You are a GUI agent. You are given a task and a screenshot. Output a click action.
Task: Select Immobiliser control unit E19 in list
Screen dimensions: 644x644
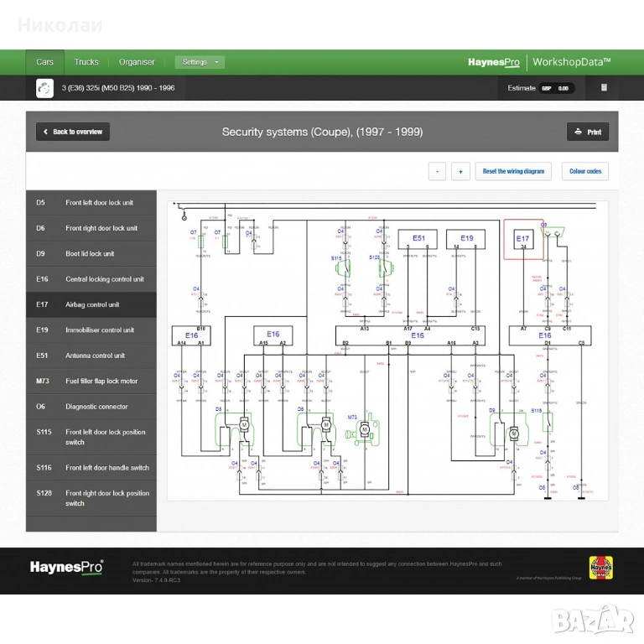(91, 330)
